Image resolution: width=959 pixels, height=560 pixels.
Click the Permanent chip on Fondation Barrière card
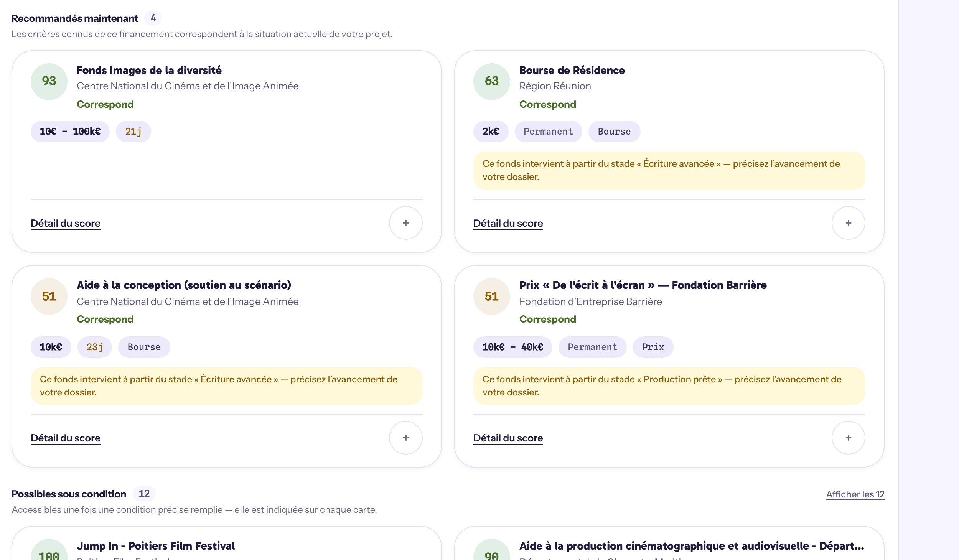point(593,347)
